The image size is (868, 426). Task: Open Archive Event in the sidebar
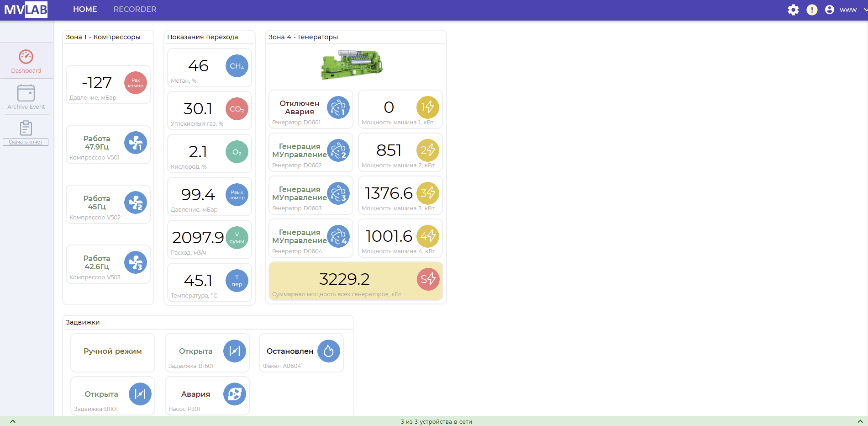click(x=26, y=97)
